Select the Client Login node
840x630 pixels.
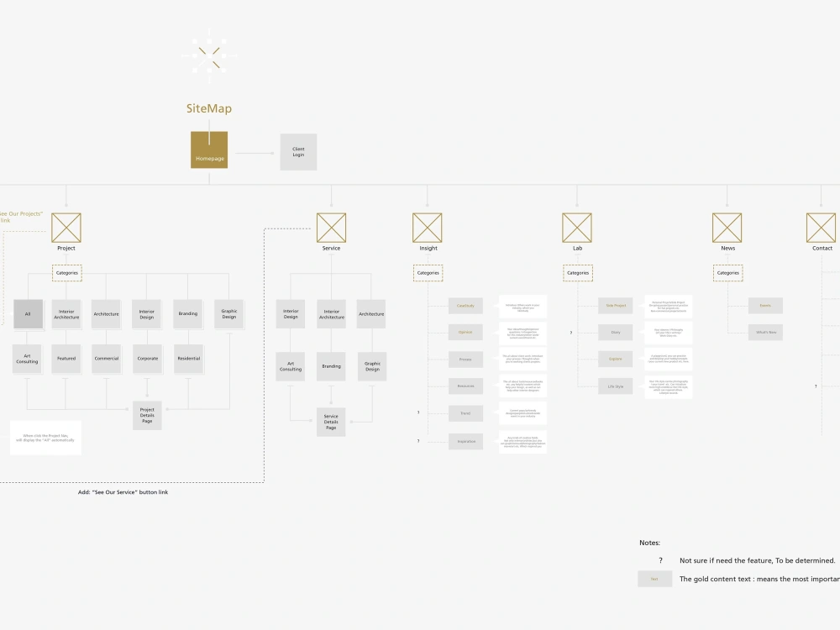[298, 152]
